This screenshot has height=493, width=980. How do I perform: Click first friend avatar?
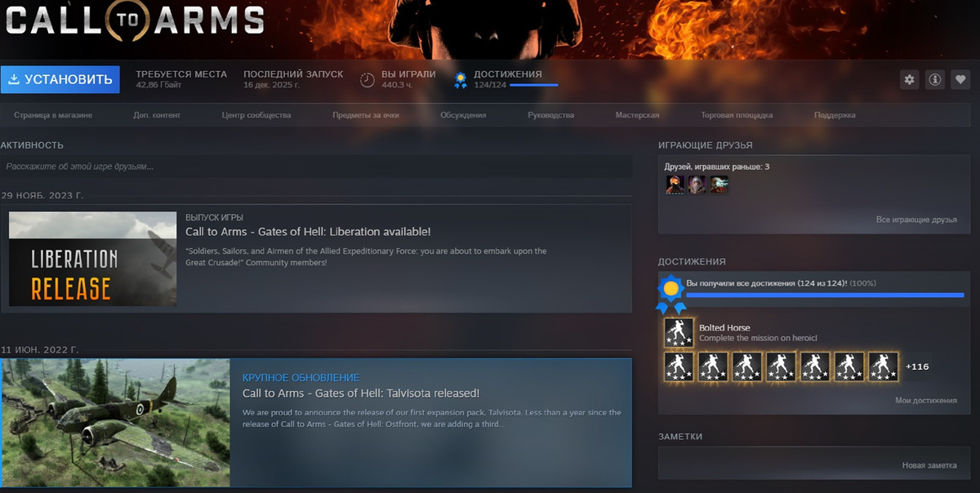(675, 184)
